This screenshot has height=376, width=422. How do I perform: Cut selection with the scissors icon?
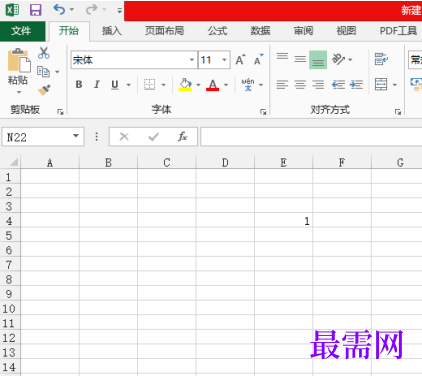point(44,53)
